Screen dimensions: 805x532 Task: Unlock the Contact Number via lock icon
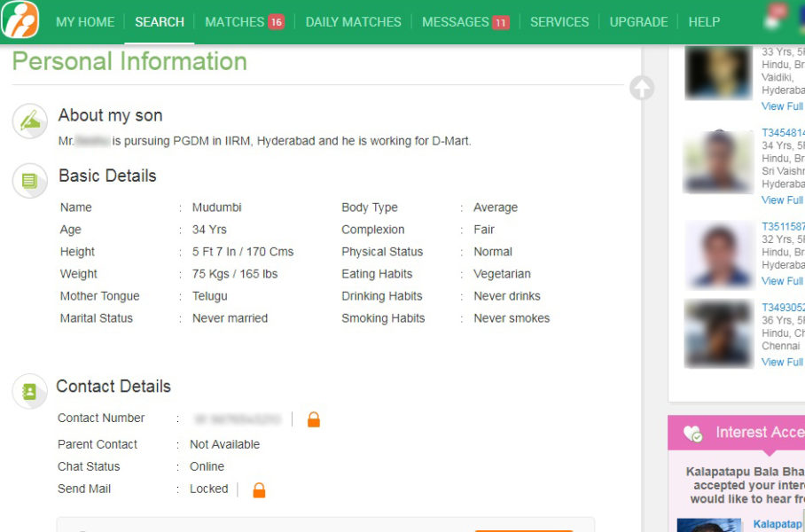tap(313, 419)
